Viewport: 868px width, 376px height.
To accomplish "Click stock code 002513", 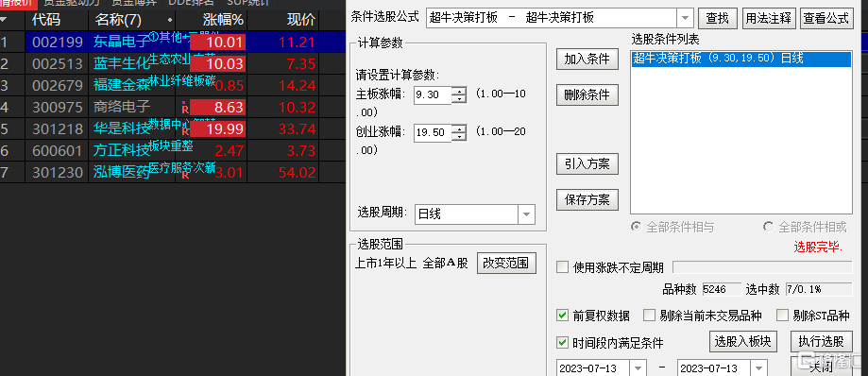I will [x=58, y=63].
